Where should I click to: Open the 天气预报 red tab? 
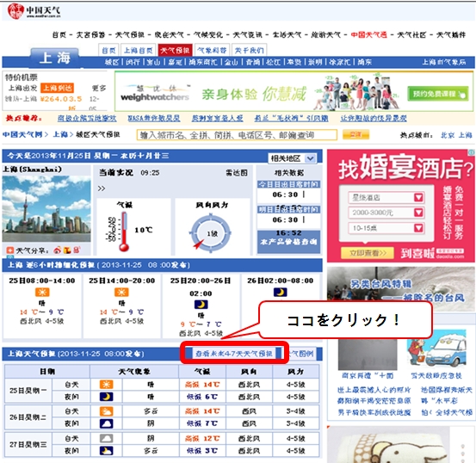click(x=175, y=50)
